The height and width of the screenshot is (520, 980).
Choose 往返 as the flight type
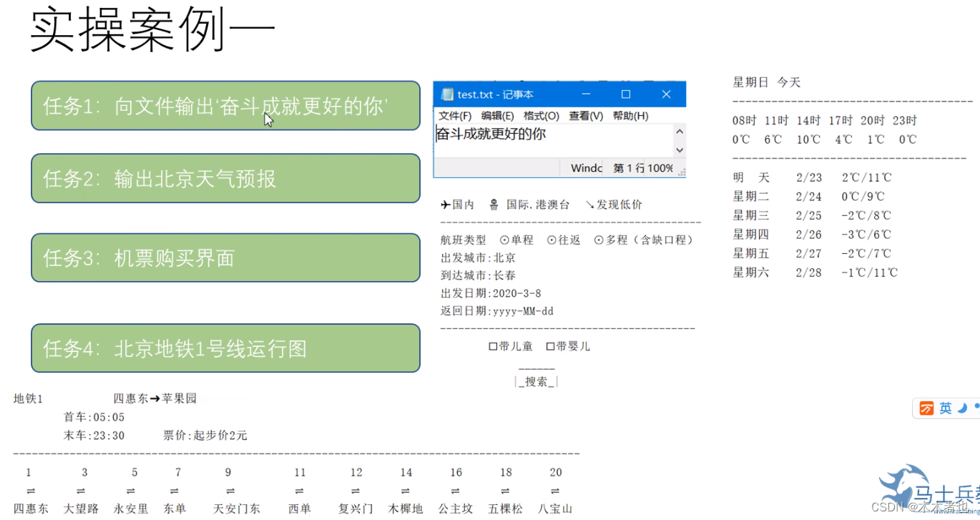coord(552,240)
